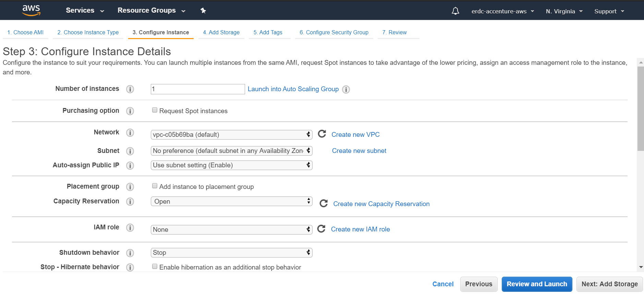Expand the Auto-assign Public IP dropdown
Image resolution: width=644 pixels, height=299 pixels.
[231, 165]
